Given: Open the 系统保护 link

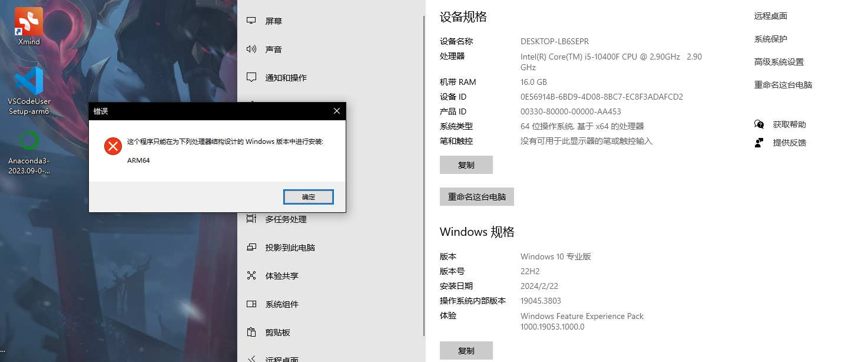Looking at the screenshot, I should 771,39.
